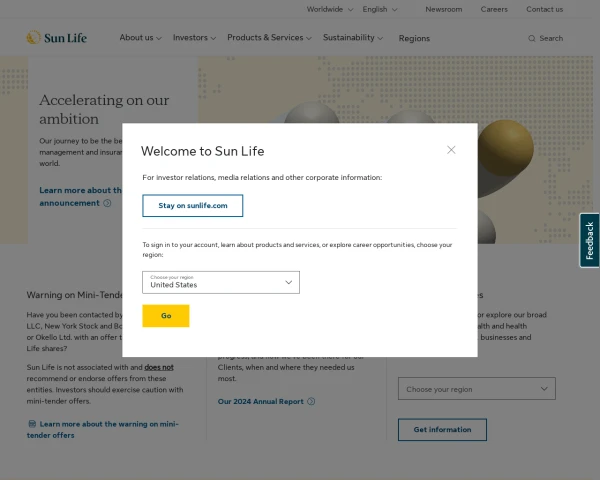Image resolution: width=600 pixels, height=480 pixels.
Task: Click the arrow icon next to announcement
Action: click(x=107, y=203)
